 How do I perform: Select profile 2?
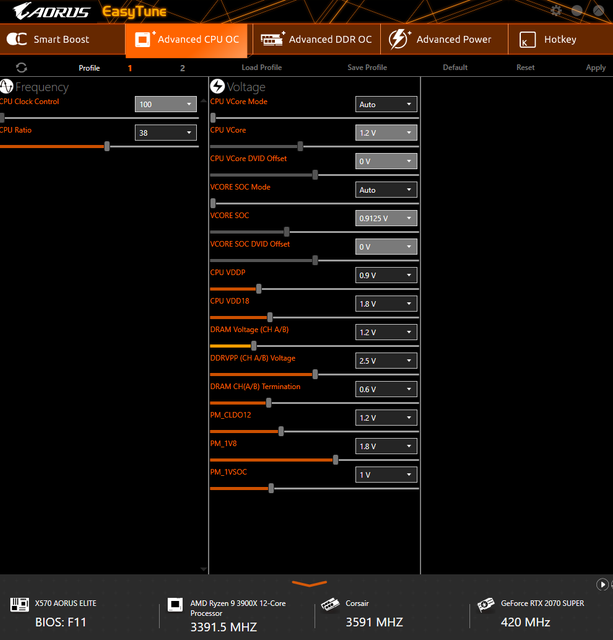pyautogui.click(x=182, y=68)
